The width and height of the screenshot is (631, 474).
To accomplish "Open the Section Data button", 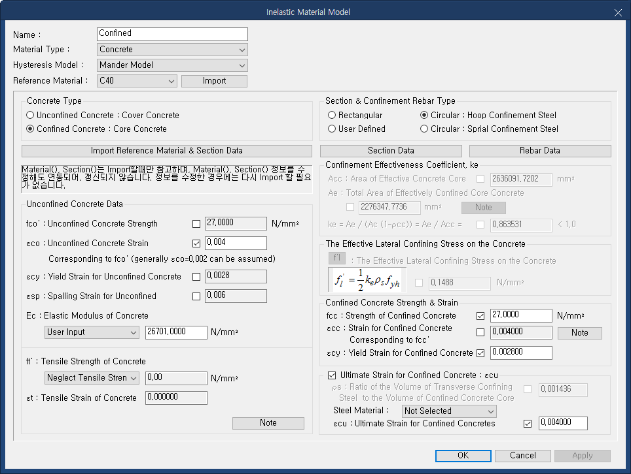I will (x=391, y=151).
